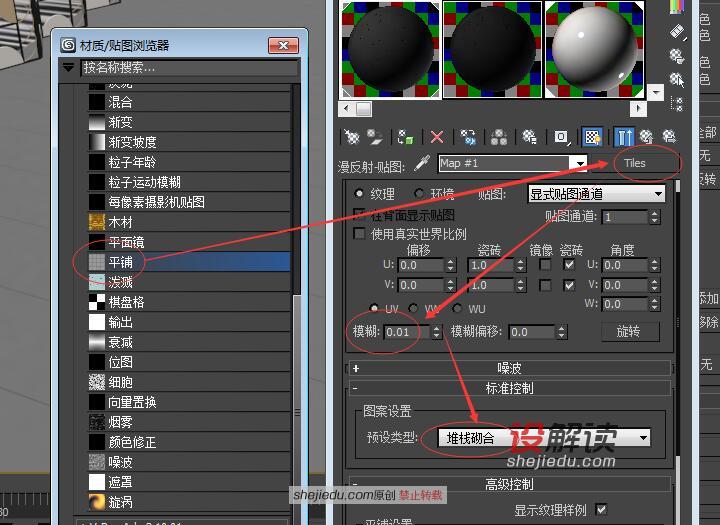Select the VW radio button
The width and height of the screenshot is (720, 525).
pos(413,308)
